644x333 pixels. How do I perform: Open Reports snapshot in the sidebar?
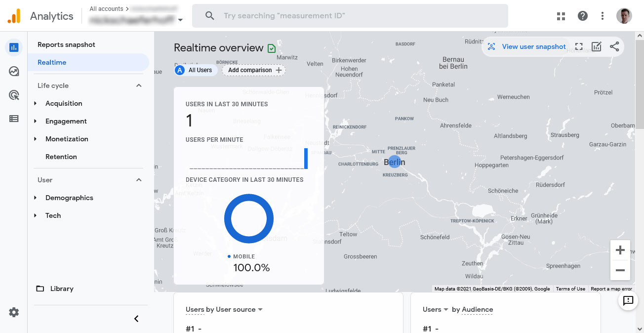(66, 44)
